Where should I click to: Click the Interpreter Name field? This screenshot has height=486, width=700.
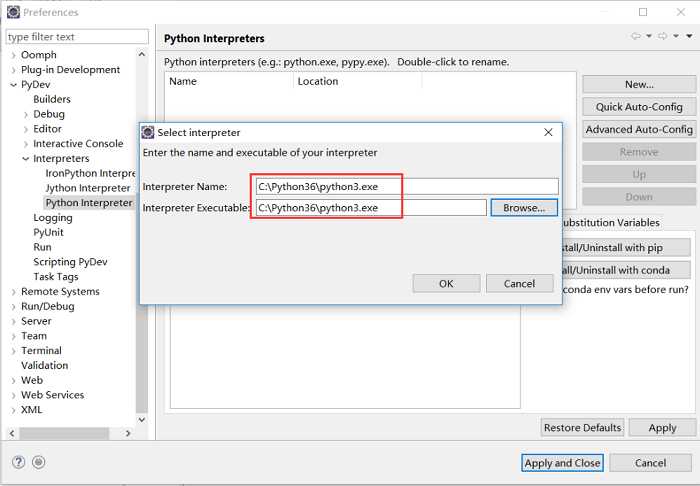point(407,187)
